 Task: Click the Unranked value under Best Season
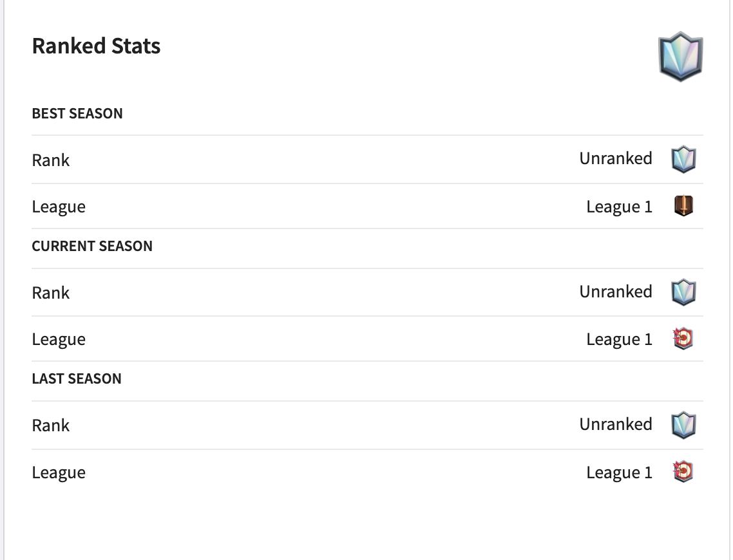[x=616, y=159]
